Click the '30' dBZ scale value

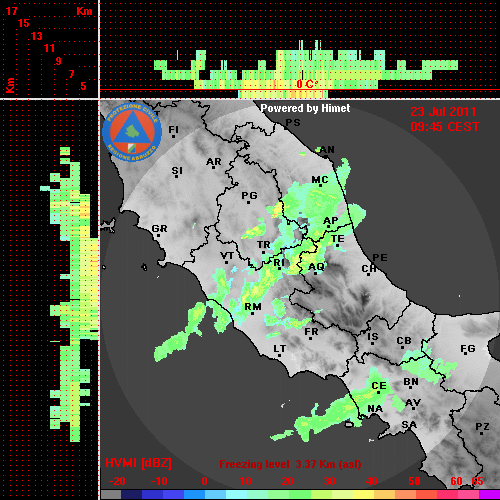[x=329, y=481]
